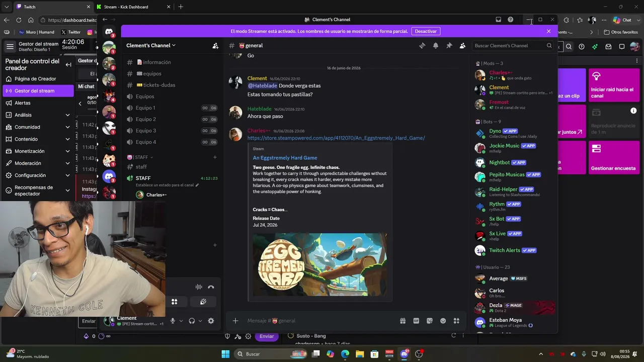Show pinned messages in general channel
644x362 pixels.
coord(449,45)
